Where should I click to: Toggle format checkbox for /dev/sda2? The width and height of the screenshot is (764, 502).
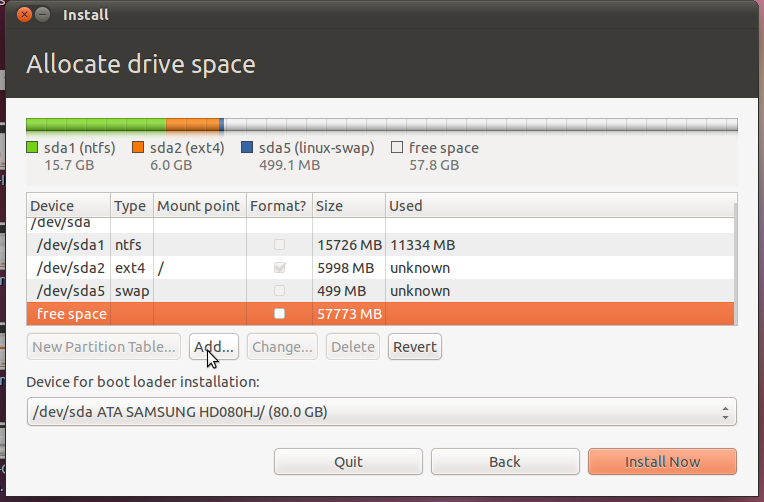[x=279, y=268]
